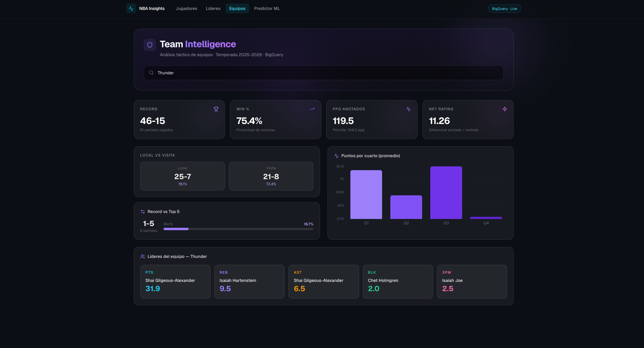Click the 75.4% win percentage value
The height and width of the screenshot is (348, 644).
249,121
